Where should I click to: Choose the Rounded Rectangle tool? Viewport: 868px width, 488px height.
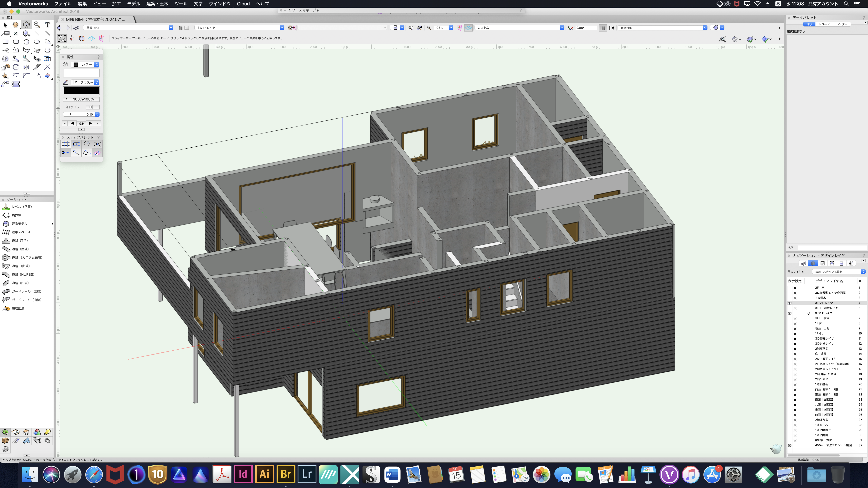[x=16, y=42]
